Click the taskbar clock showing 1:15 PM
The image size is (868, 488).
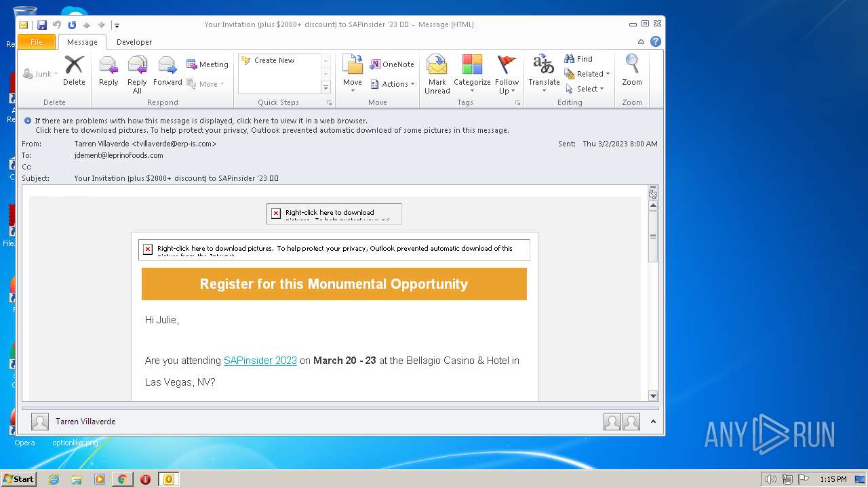pyautogui.click(x=833, y=479)
